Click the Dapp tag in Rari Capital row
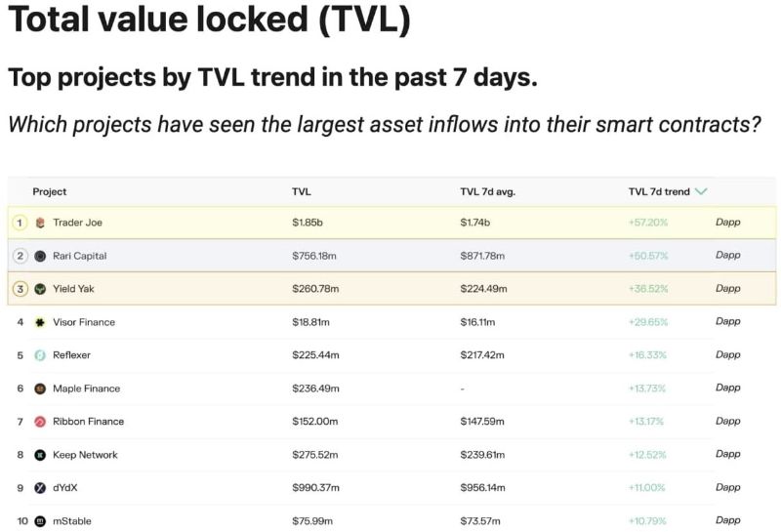 coord(727,256)
